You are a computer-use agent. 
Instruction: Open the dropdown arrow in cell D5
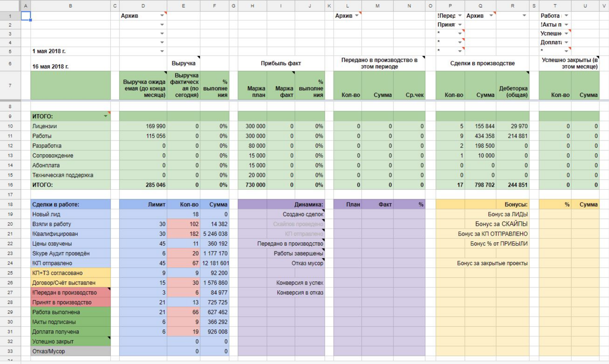162,51
